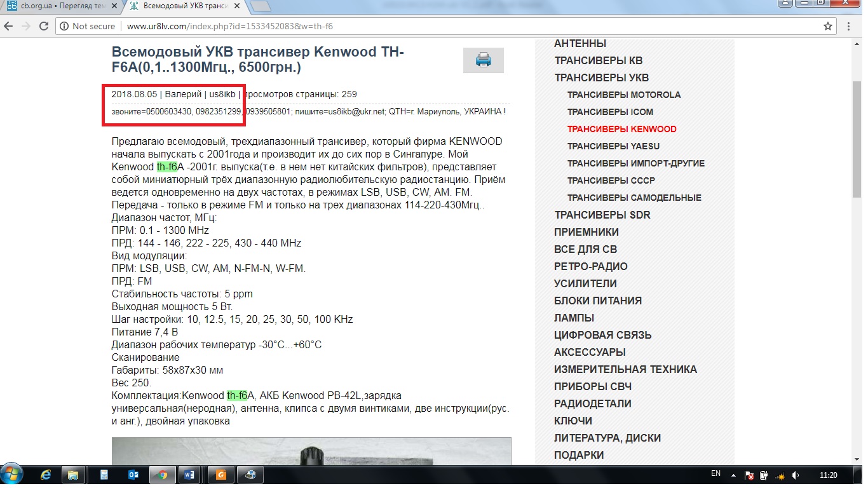Open the EN language selector in the taskbar

(715, 474)
